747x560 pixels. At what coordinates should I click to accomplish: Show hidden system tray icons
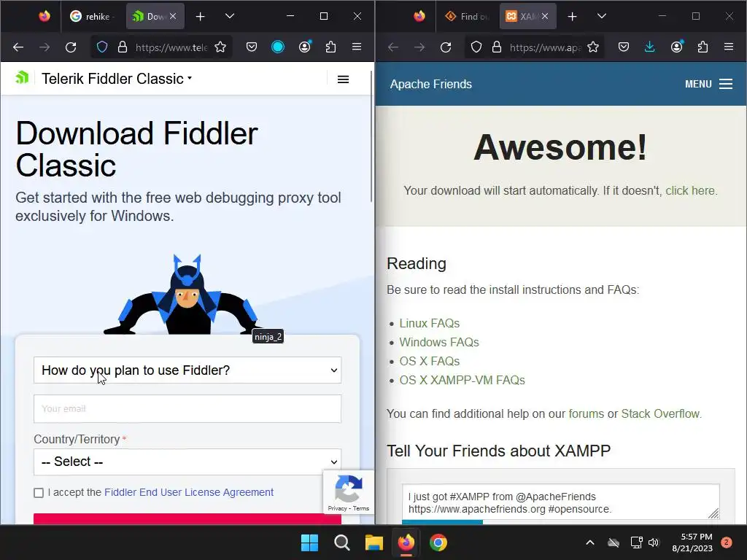tap(589, 542)
